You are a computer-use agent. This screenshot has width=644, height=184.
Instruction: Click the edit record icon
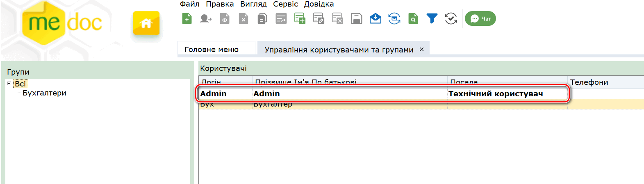click(319, 19)
